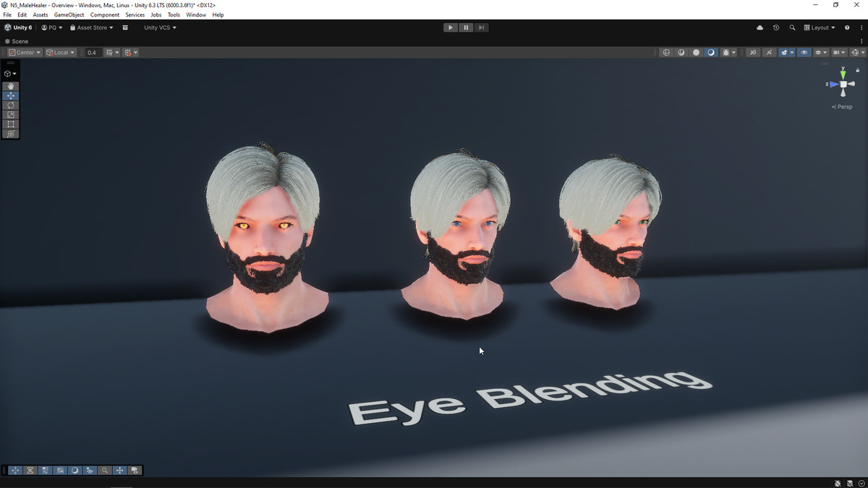Click the first overlay icon in bottom toolbar
This screenshot has width=868, height=488.
tap(15, 470)
